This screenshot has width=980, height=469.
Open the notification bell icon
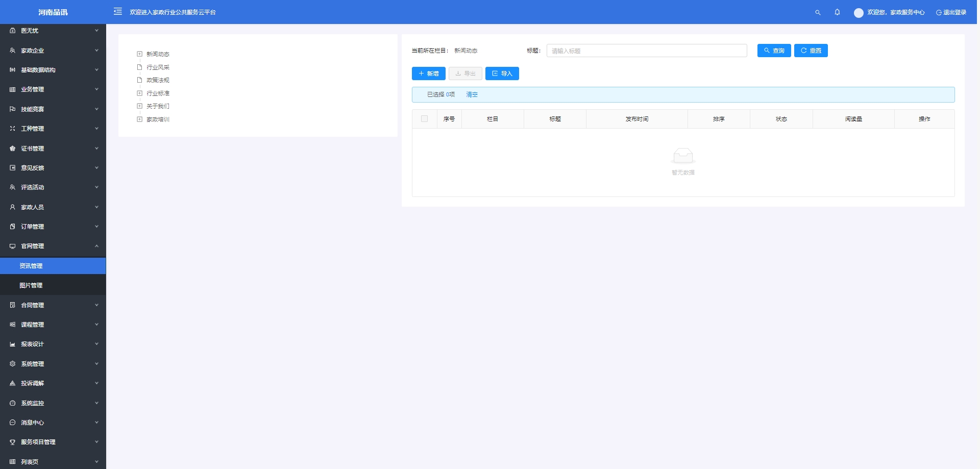tap(837, 12)
